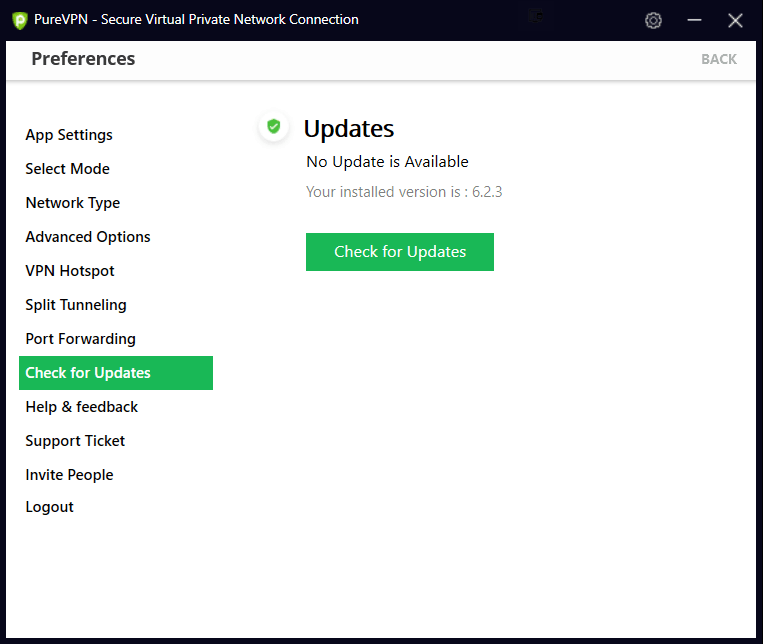
Task: Go to the Support Ticket section
Action: [75, 441]
